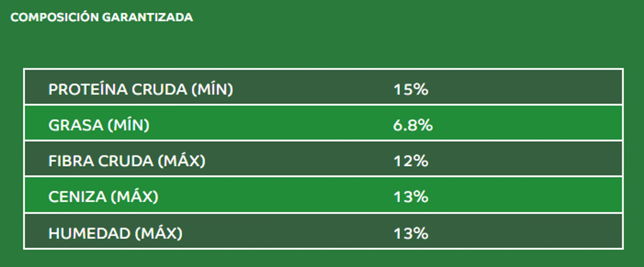The height and width of the screenshot is (267, 644).
Task: Click CRUDA in the Fibra row
Action: 125,161
